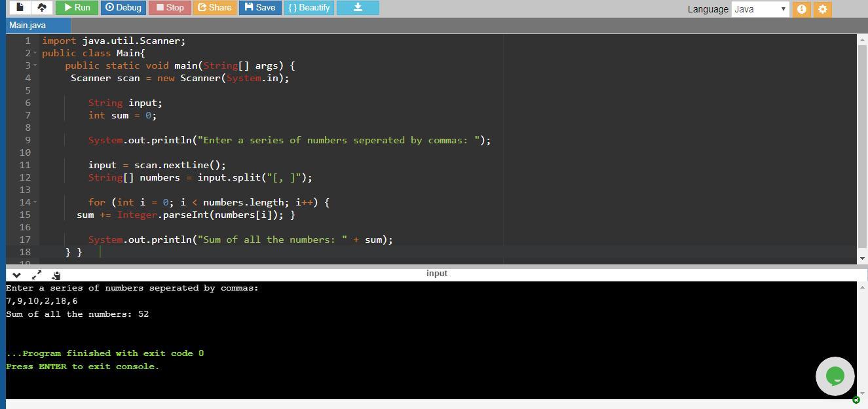Viewport: 868px width, 409px height.
Task: Click the 'Sum of all the numbers' println line
Action: pos(240,240)
